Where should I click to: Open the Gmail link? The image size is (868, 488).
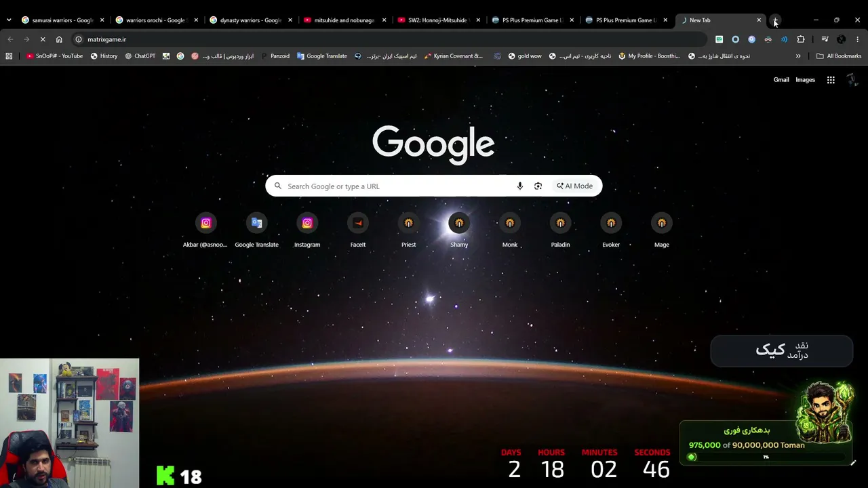tap(781, 80)
